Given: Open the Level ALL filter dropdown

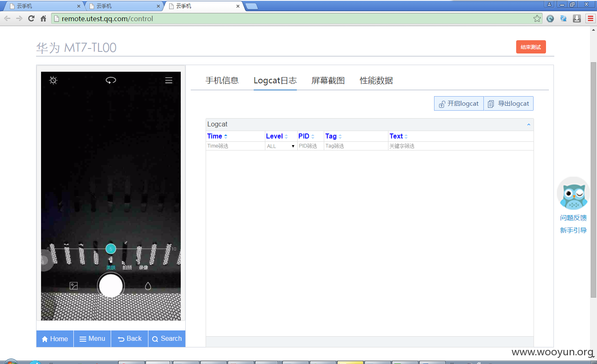Looking at the screenshot, I should tap(281, 146).
